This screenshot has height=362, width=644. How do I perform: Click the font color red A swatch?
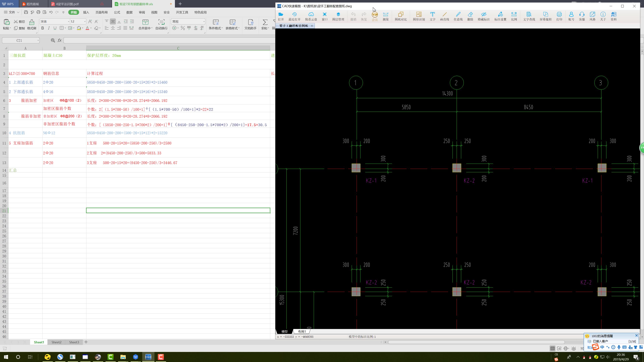coord(87,28)
